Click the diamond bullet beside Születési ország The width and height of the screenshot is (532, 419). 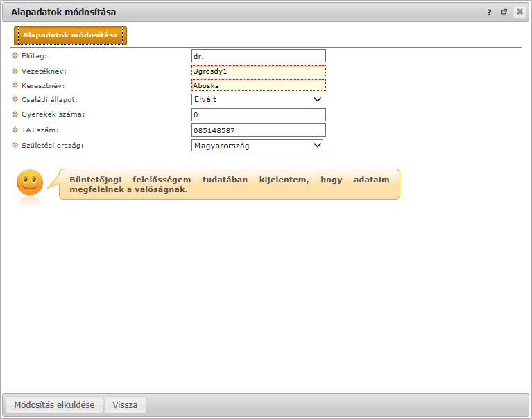15,145
